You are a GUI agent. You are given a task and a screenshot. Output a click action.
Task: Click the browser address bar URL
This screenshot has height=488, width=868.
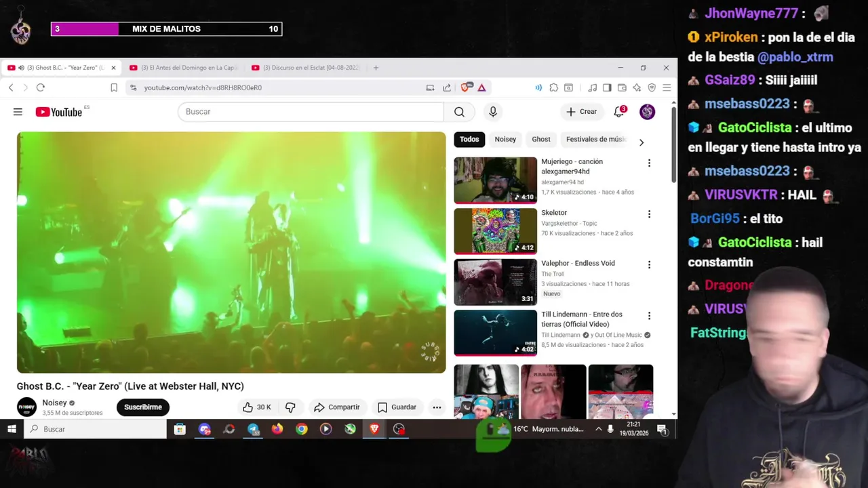(203, 87)
